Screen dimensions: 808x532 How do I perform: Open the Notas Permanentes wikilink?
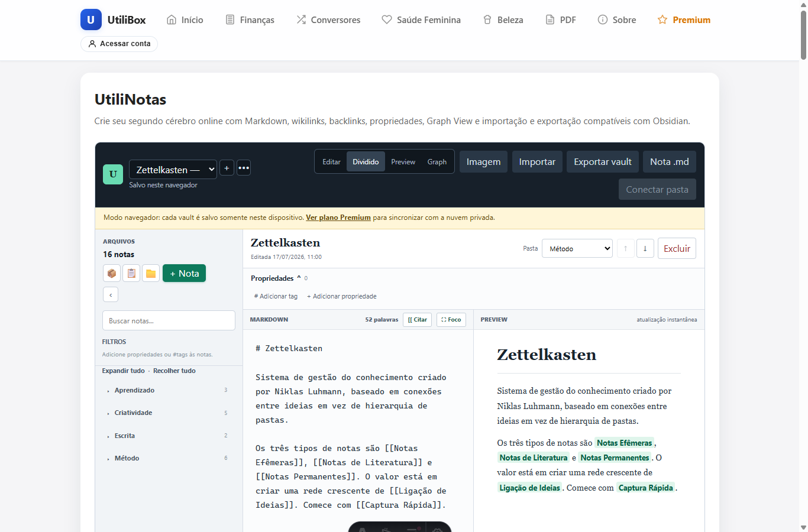615,458
